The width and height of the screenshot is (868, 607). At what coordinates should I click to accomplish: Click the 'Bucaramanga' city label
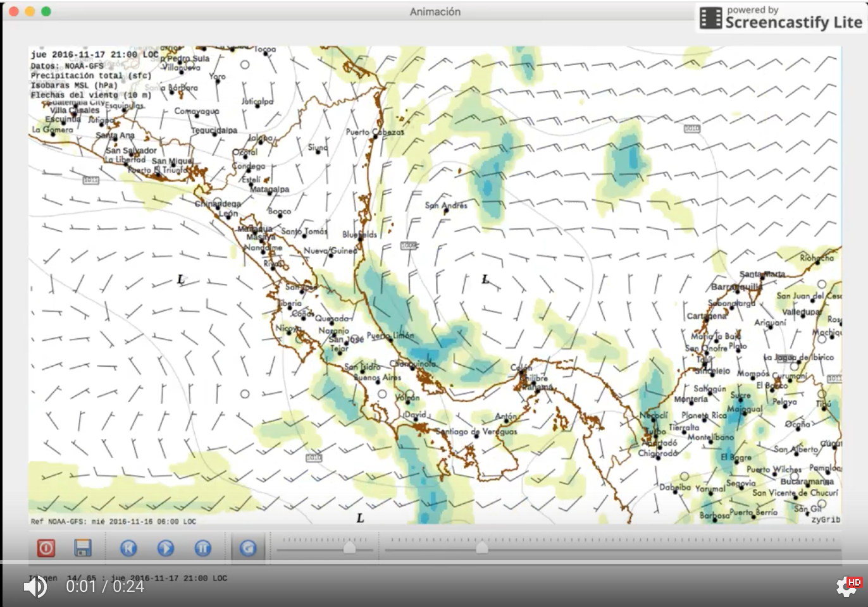807,481
